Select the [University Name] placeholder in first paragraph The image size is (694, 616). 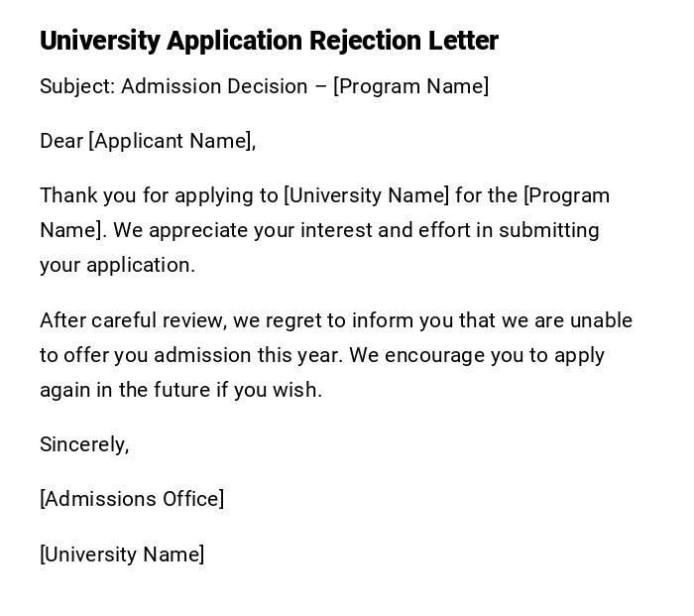tap(367, 195)
